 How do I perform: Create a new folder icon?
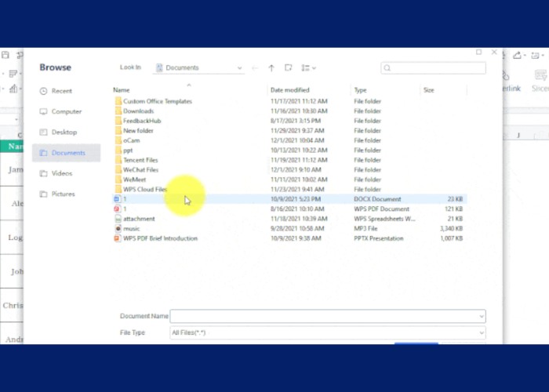(288, 67)
